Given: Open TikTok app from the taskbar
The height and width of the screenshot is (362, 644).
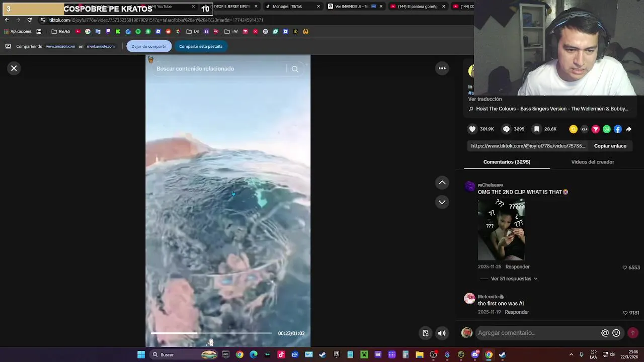Looking at the screenshot, I should [281, 355].
